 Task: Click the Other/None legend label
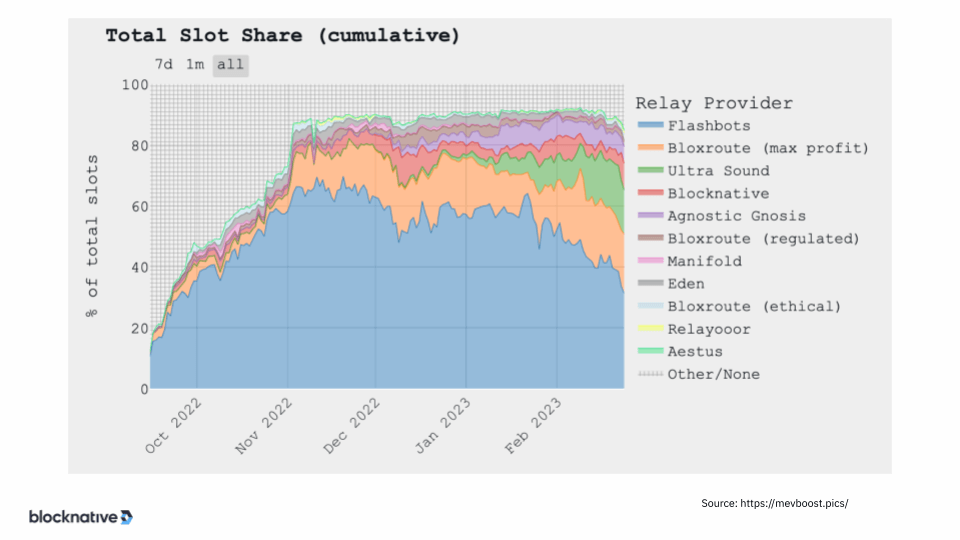[x=713, y=375]
